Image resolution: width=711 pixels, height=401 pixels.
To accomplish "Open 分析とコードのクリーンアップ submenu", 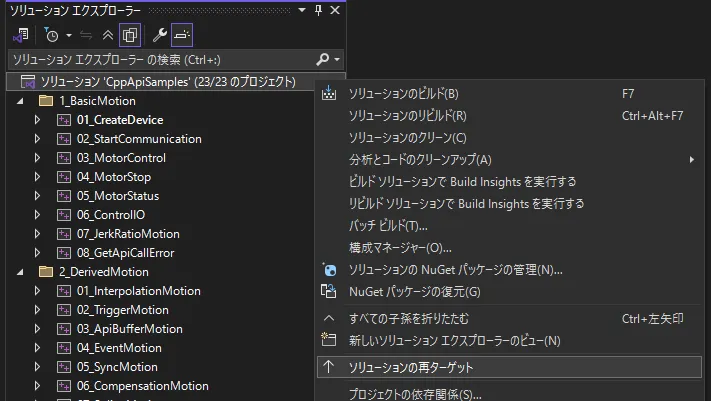I will (420, 159).
